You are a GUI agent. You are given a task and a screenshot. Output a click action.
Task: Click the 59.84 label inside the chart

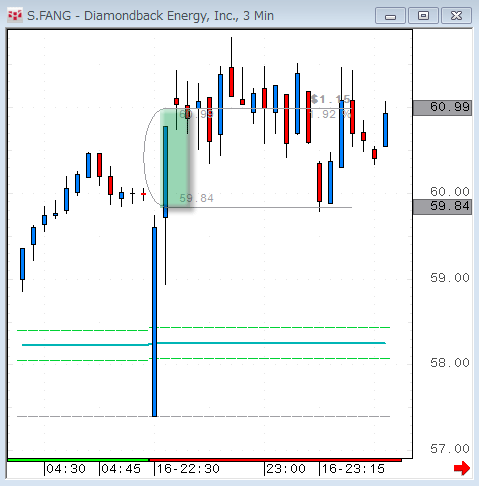click(196, 198)
